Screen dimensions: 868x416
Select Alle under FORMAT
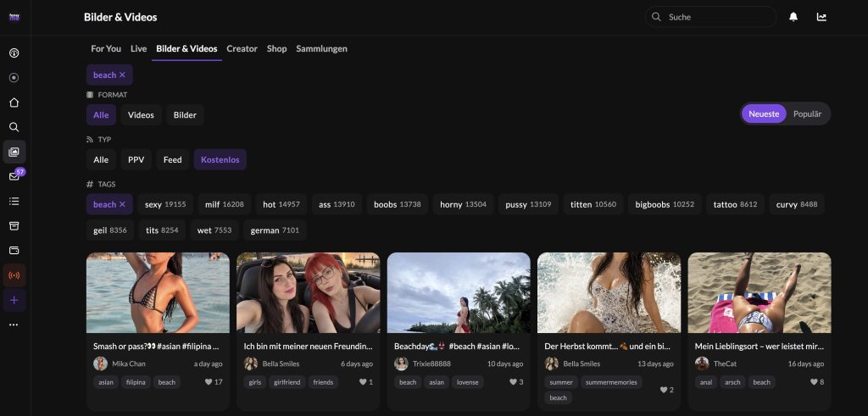pyautogui.click(x=102, y=115)
